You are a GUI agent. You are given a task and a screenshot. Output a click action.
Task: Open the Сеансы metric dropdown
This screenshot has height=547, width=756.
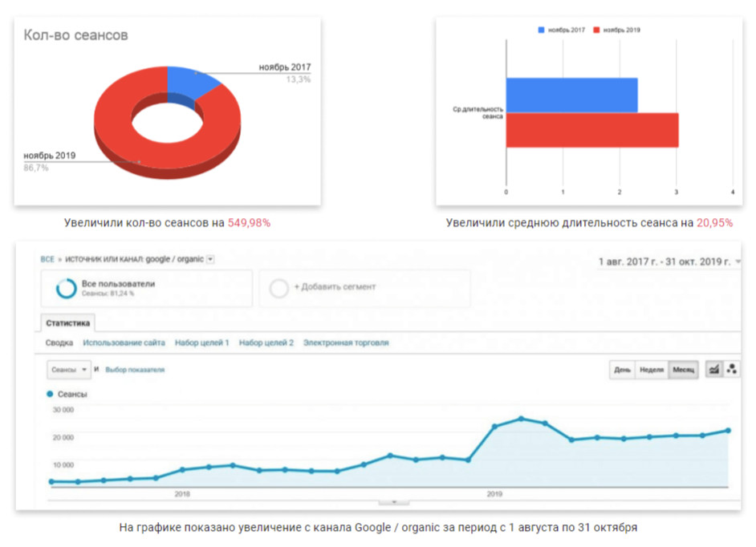coord(69,370)
